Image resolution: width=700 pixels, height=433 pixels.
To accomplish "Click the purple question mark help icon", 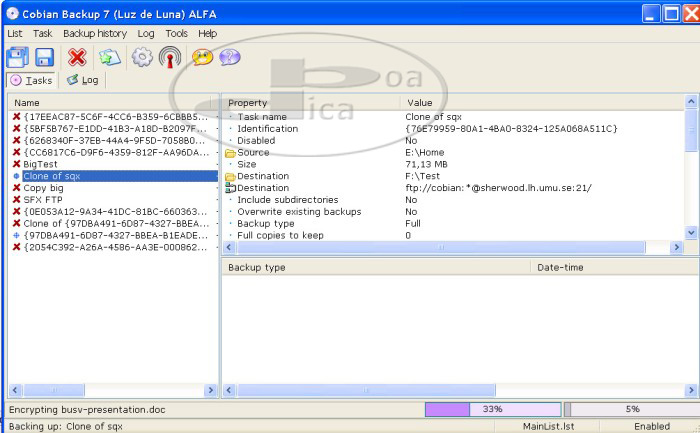I will (229, 57).
